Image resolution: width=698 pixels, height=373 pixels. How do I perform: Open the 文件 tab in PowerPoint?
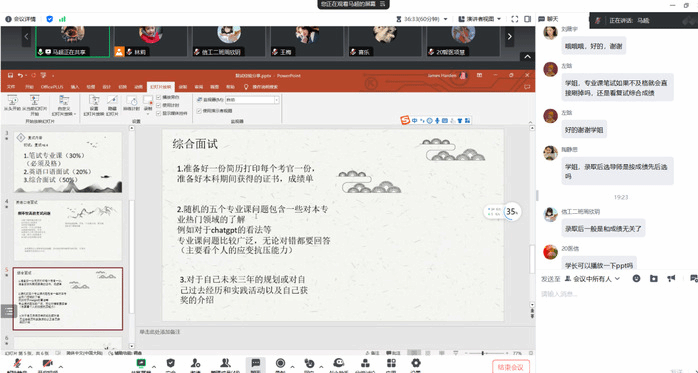coord(12,87)
